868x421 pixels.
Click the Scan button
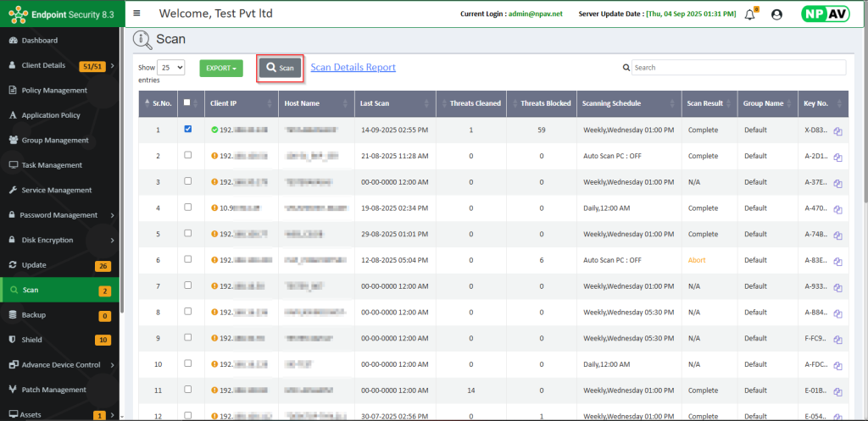pyautogui.click(x=280, y=68)
